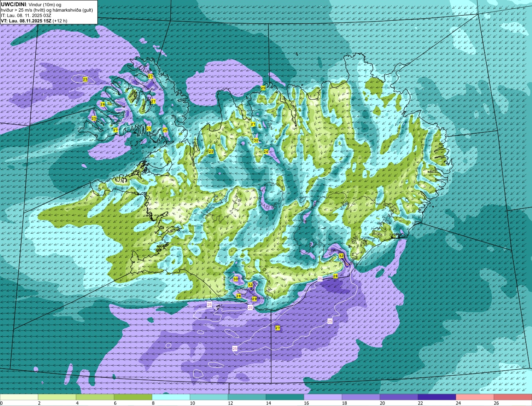Click the pink 24–26 legend swatch
Viewport: 532px width, 406px height.
point(475,397)
